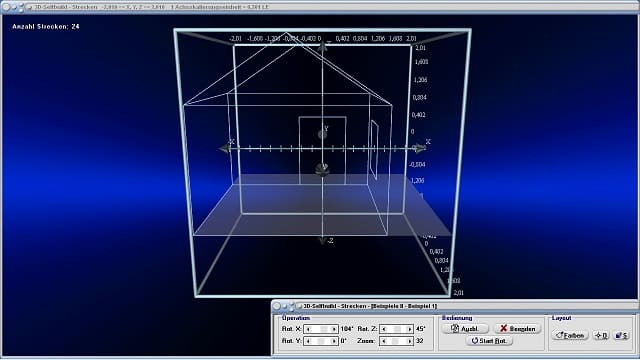Increase Rot. Z with right arrow
This screenshot has height=360, width=640.
410,329
